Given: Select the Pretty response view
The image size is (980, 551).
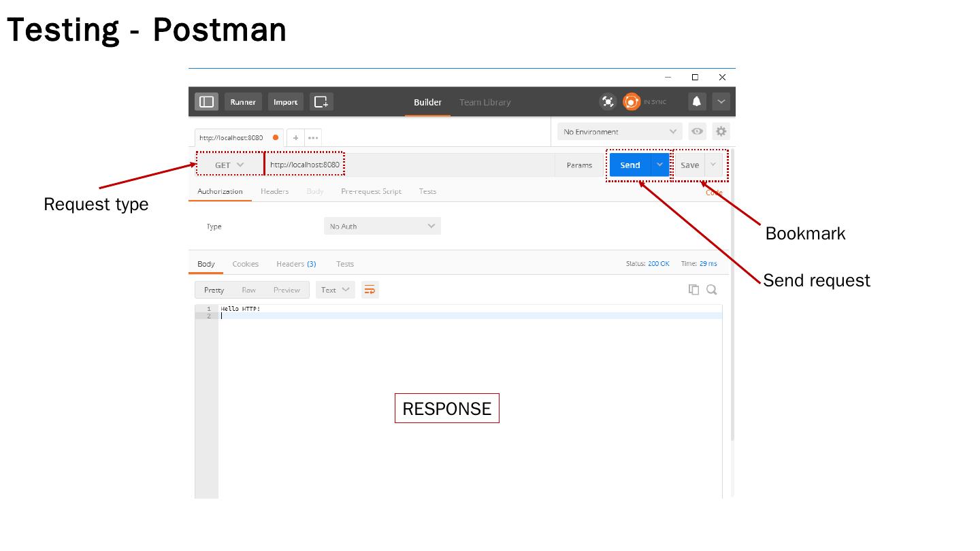Looking at the screenshot, I should (x=214, y=290).
